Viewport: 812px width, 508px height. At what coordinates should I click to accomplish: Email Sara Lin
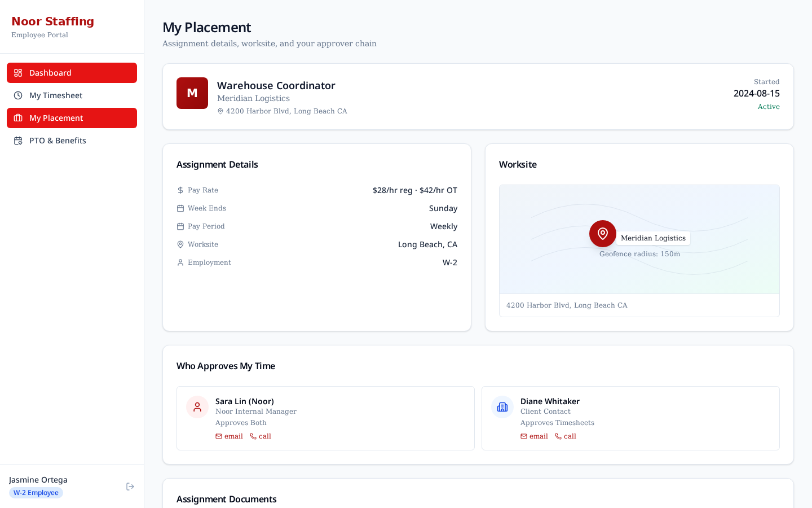[229, 436]
